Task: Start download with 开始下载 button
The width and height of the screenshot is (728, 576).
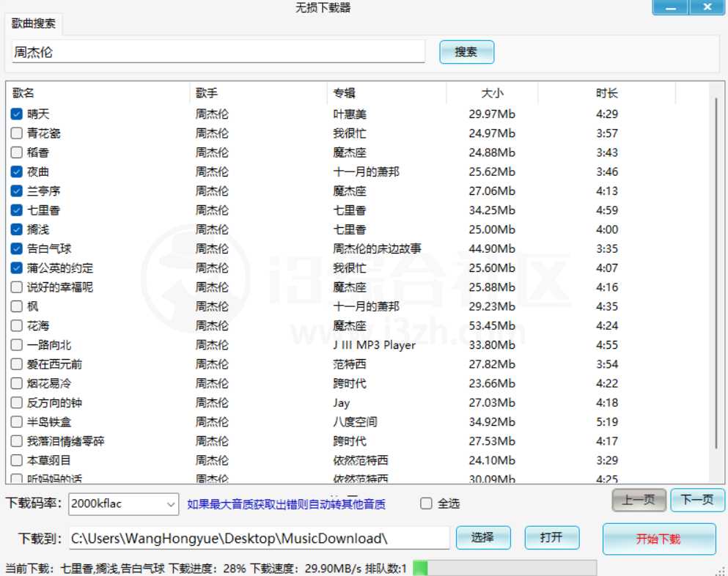Action: 658,539
